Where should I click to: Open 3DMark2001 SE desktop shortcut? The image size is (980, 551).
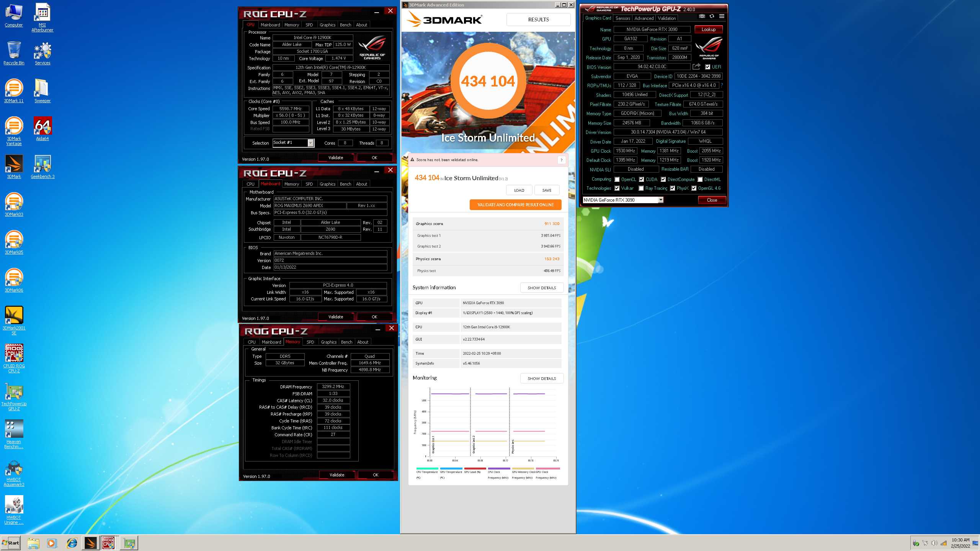pyautogui.click(x=14, y=320)
